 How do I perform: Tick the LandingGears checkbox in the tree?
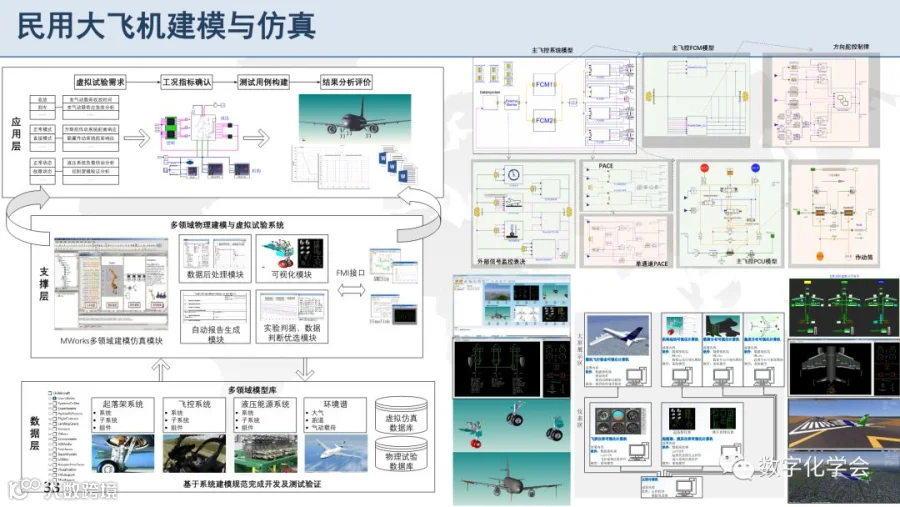pyautogui.click(x=55, y=424)
